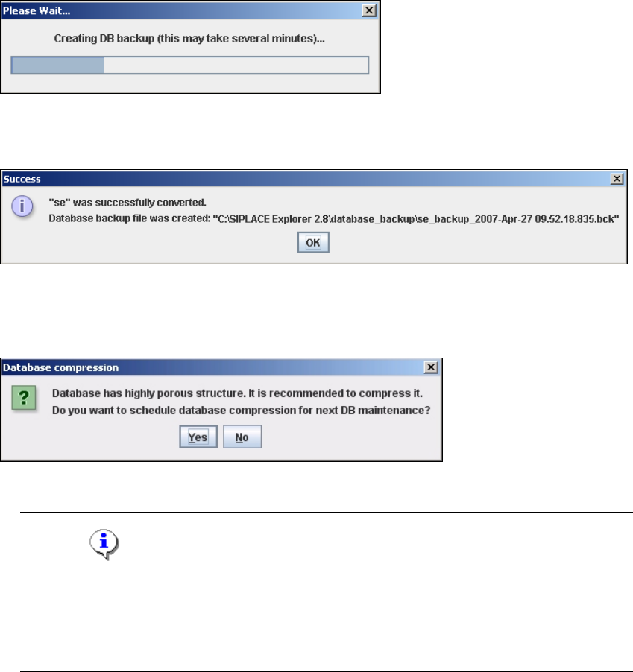The height and width of the screenshot is (672, 633).
Task: Close the Please Wait dialog
Action: pyautogui.click(x=369, y=10)
